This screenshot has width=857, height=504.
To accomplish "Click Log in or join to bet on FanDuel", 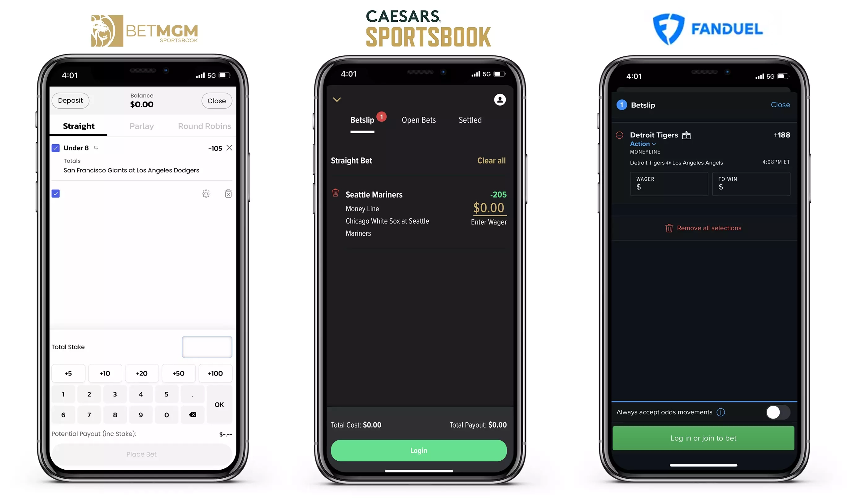I will coord(703,438).
